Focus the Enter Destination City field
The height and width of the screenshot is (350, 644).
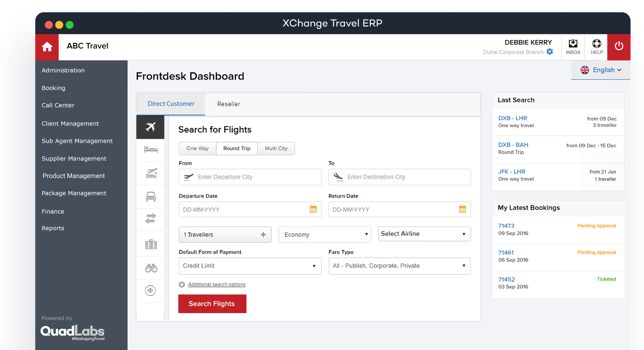(399, 177)
